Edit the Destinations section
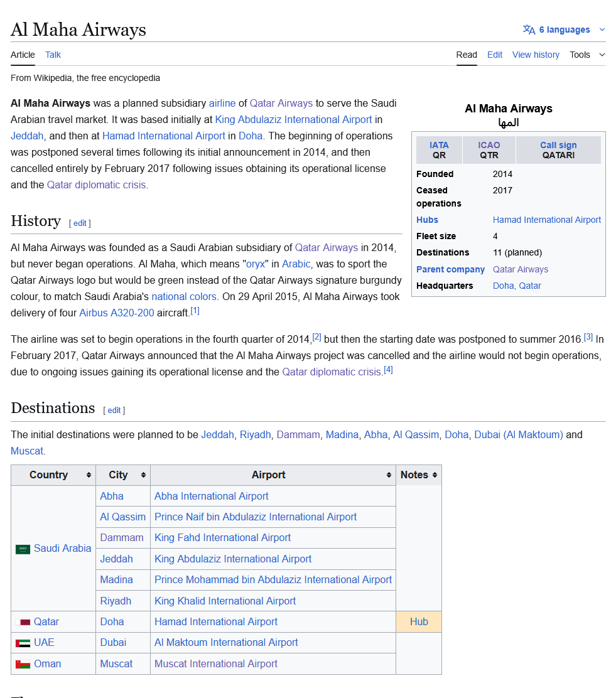This screenshot has height=698, width=616. coord(114,410)
